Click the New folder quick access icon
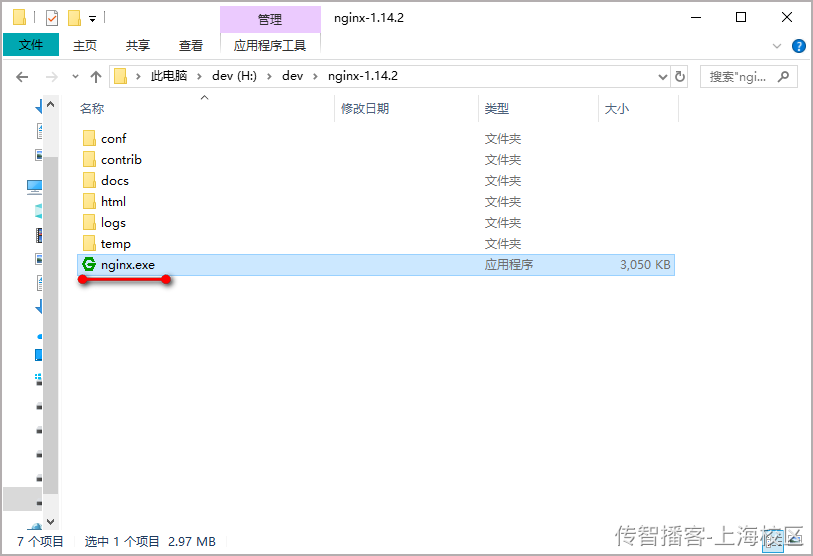Screen dimensions: 813x556 point(74,18)
